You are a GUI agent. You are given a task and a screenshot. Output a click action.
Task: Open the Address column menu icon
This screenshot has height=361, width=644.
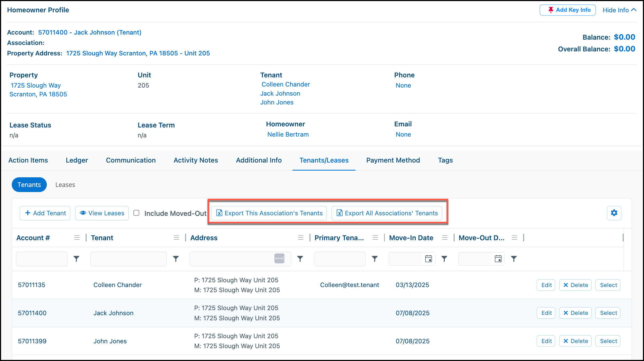tap(301, 238)
